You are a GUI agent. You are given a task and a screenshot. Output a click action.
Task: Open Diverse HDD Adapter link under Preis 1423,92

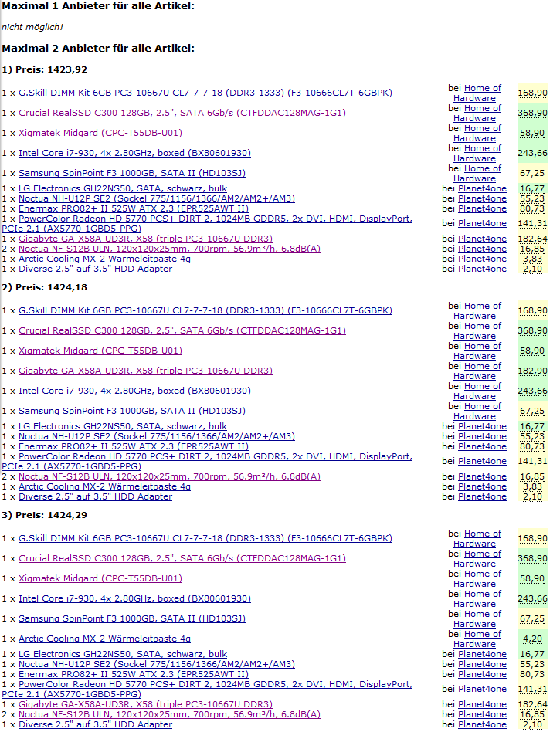pos(95,269)
